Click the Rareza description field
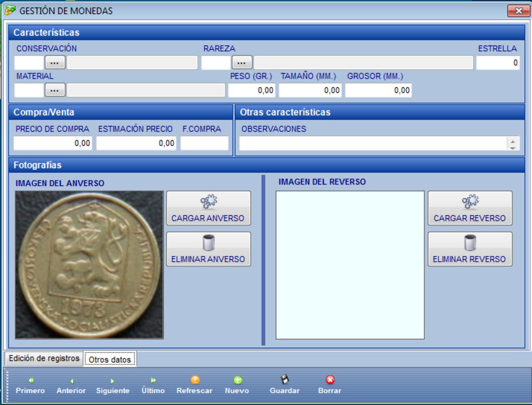This screenshot has height=405, width=532. tap(364, 63)
